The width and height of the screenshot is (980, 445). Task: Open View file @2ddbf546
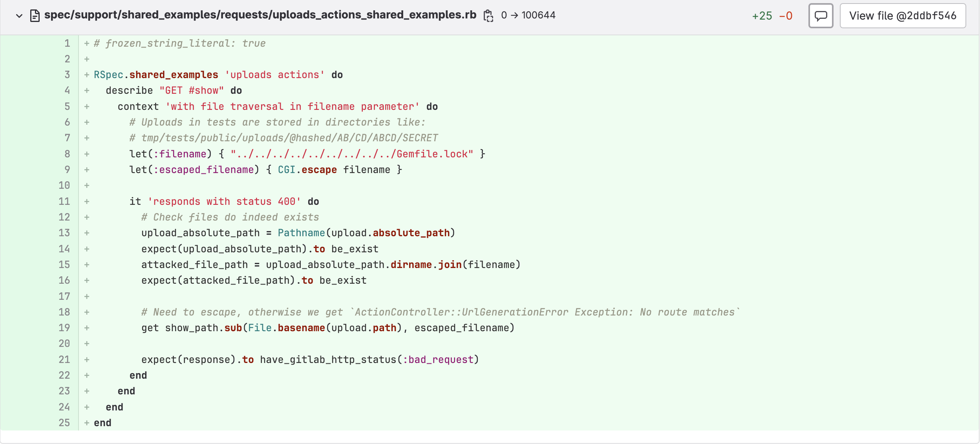[903, 16]
